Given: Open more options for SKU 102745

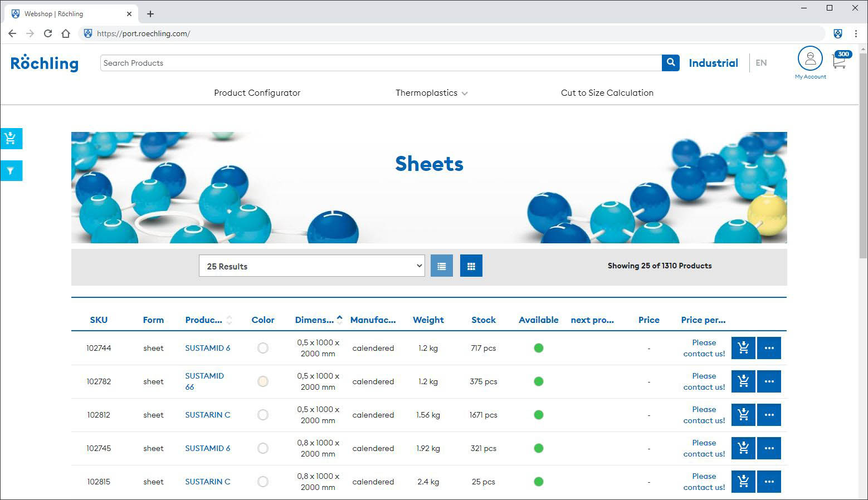Looking at the screenshot, I should click(769, 448).
